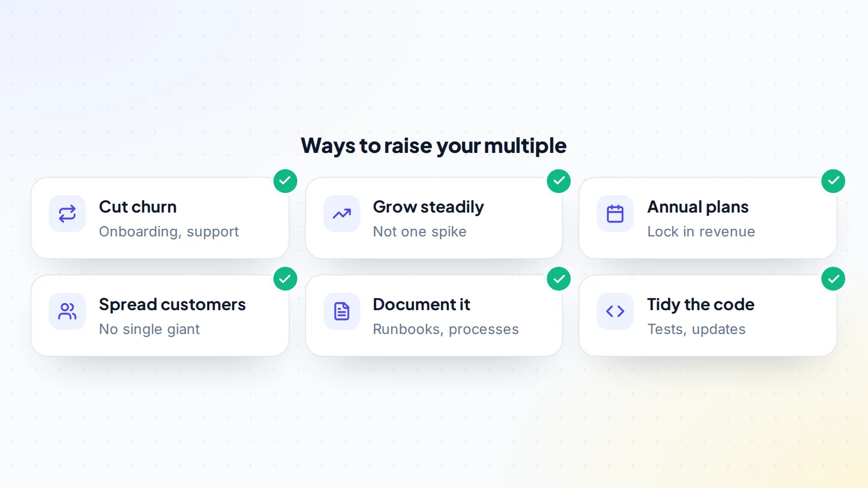Click the 'Onboarding, support' subtitle
This screenshot has width=868, height=488.
tap(169, 232)
